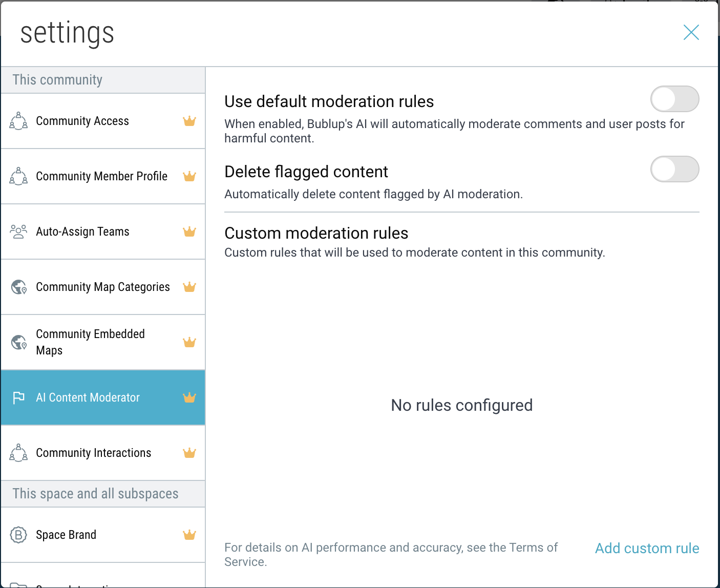Close the settings dialog with X

(x=691, y=32)
